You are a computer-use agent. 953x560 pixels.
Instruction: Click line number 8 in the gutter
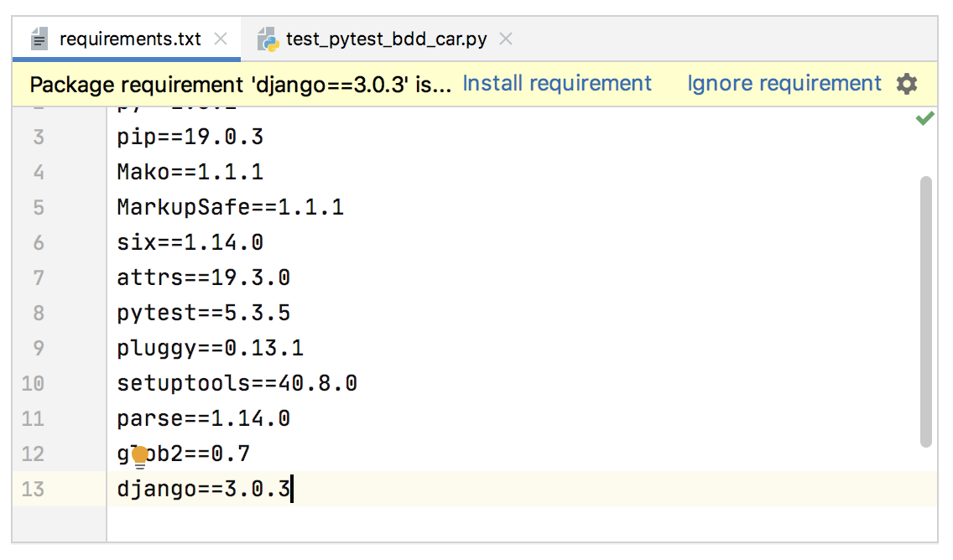(39, 314)
